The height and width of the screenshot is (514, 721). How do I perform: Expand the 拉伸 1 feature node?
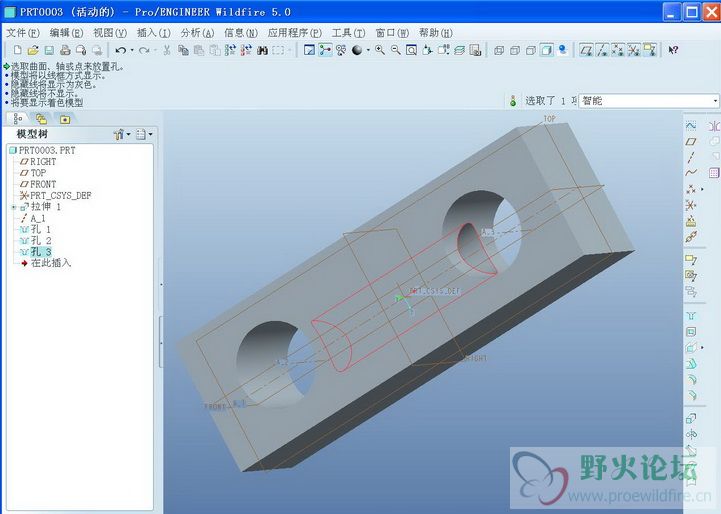coord(14,207)
